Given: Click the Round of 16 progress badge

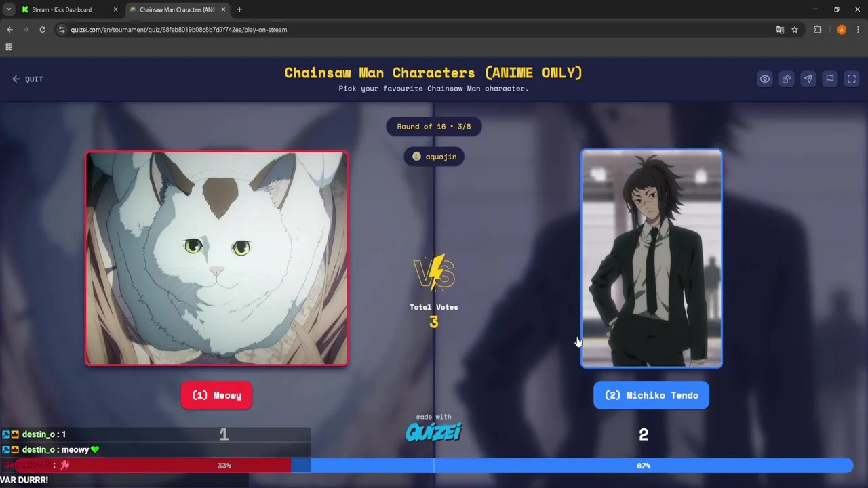Looking at the screenshot, I should [x=434, y=127].
